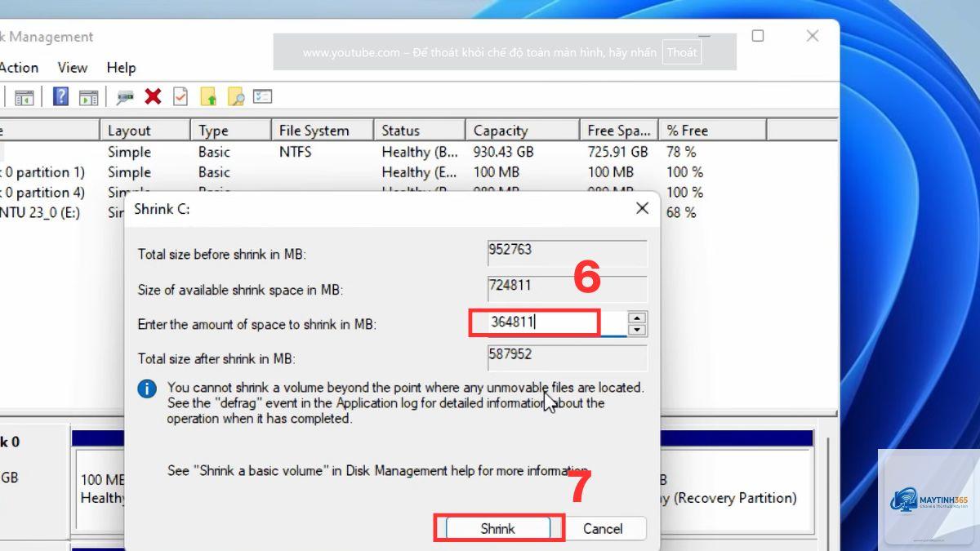This screenshot has width=980, height=551.
Task: Click the NTFS file system cell
Action: pyautogui.click(x=295, y=152)
